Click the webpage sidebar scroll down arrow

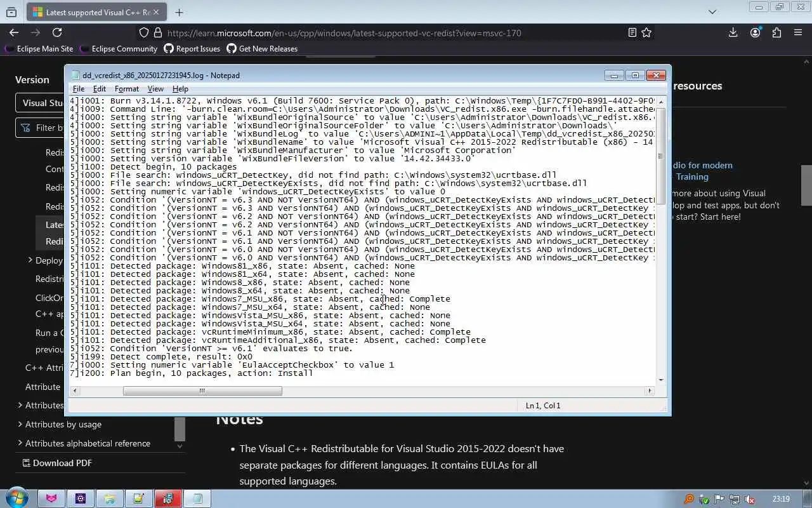coord(180,446)
